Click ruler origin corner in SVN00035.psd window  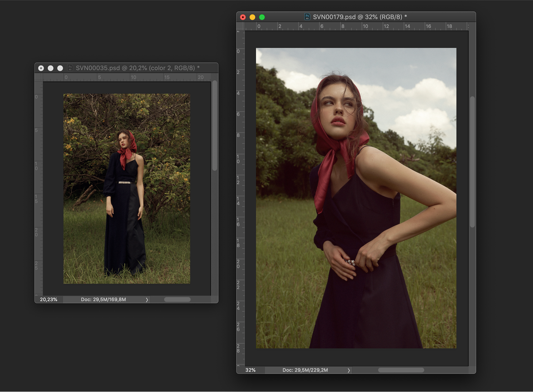tap(39, 77)
